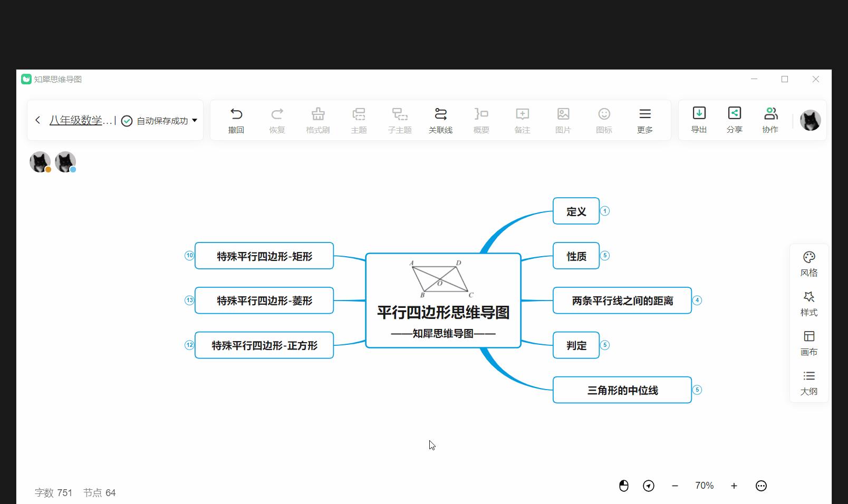Switch to the 画布 canvas panel tab
848x504 pixels.
coord(808,343)
